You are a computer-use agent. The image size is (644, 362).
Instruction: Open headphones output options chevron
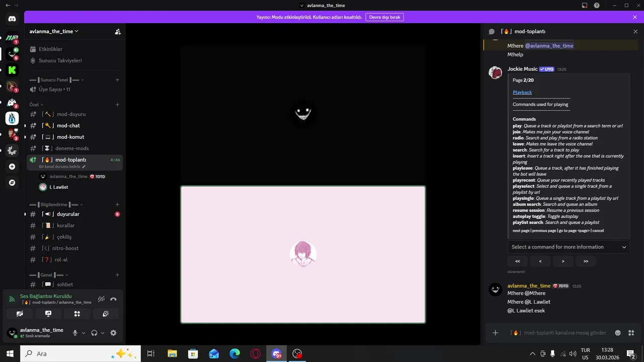click(103, 333)
